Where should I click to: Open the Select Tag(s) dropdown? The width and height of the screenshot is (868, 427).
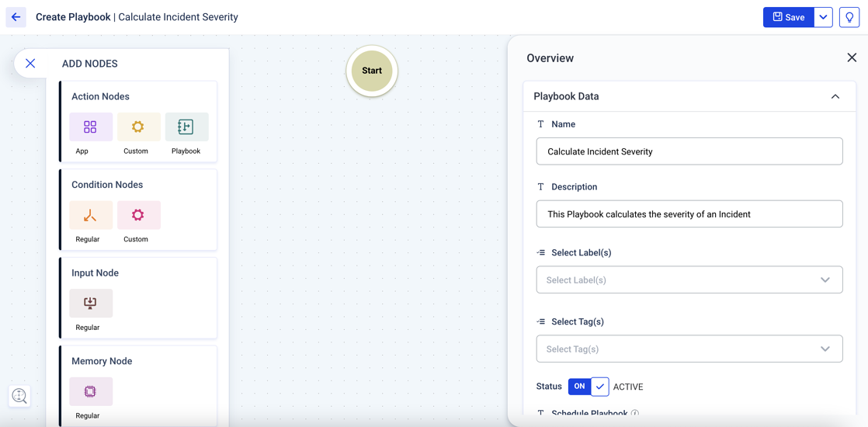point(689,349)
